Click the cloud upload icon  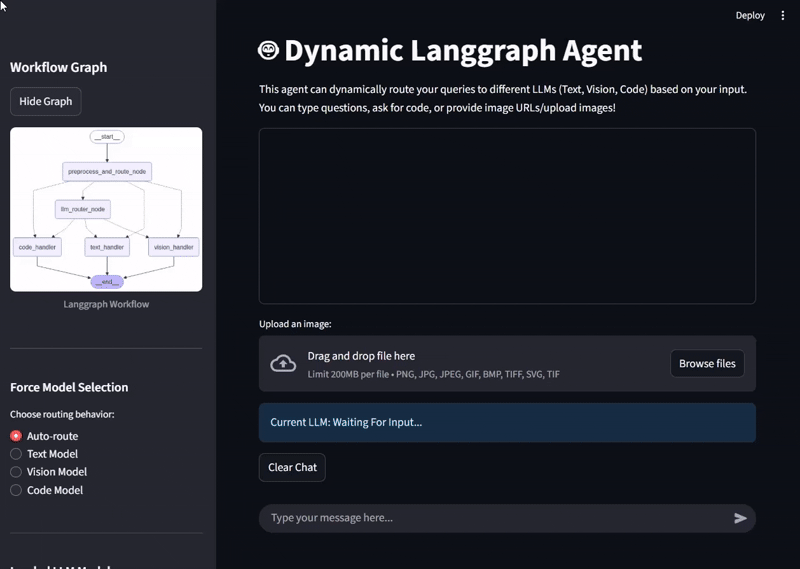point(283,363)
